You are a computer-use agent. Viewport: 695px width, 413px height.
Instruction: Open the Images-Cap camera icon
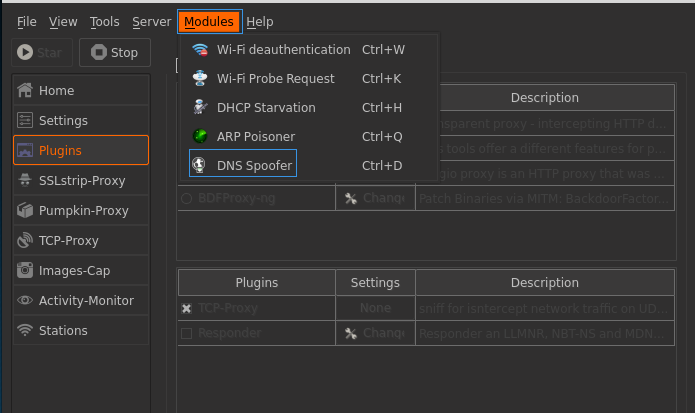pyautogui.click(x=25, y=271)
